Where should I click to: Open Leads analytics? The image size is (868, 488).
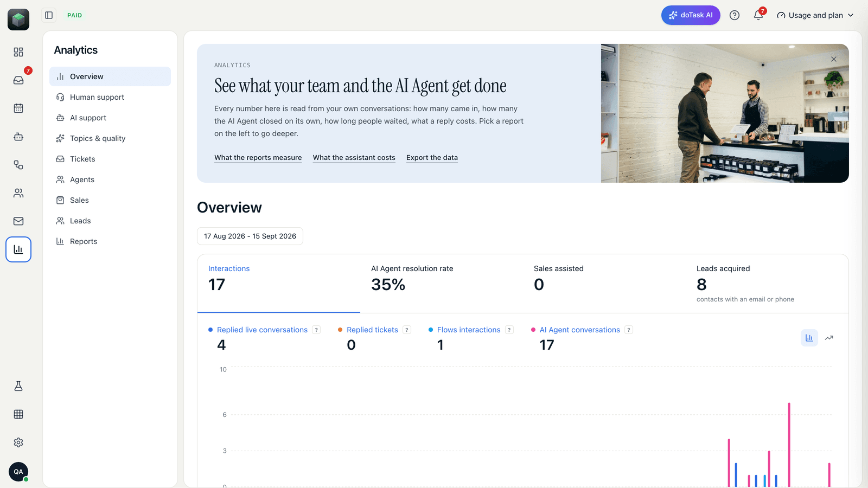pos(110,221)
